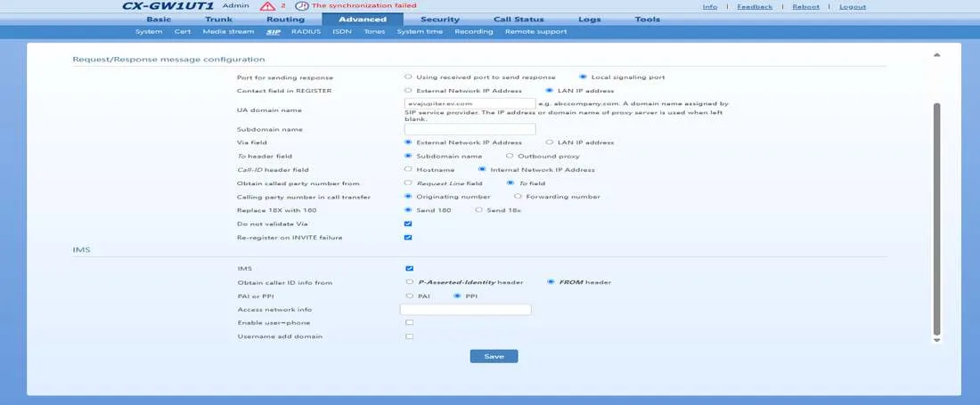Go to Tones submenu
The height and width of the screenshot is (405, 980).
click(374, 32)
